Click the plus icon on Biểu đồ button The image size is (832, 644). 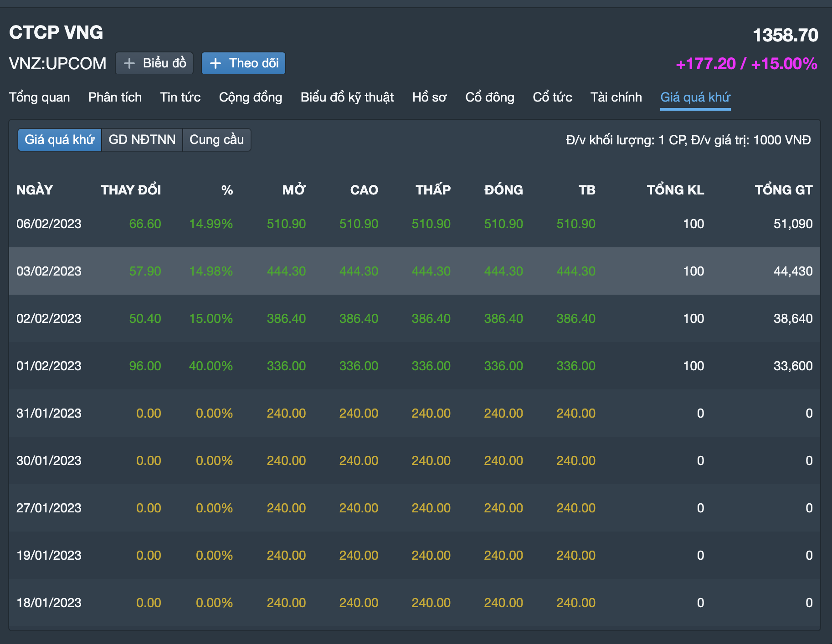(129, 63)
